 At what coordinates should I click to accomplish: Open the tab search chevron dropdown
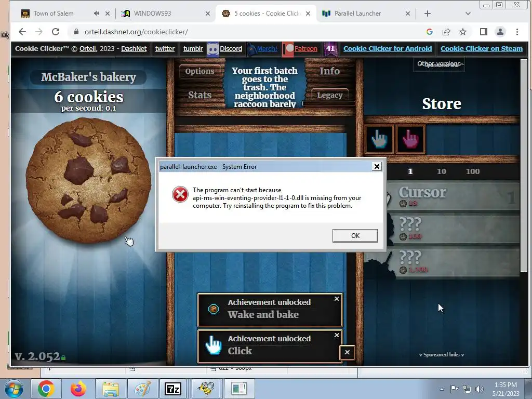click(x=468, y=14)
